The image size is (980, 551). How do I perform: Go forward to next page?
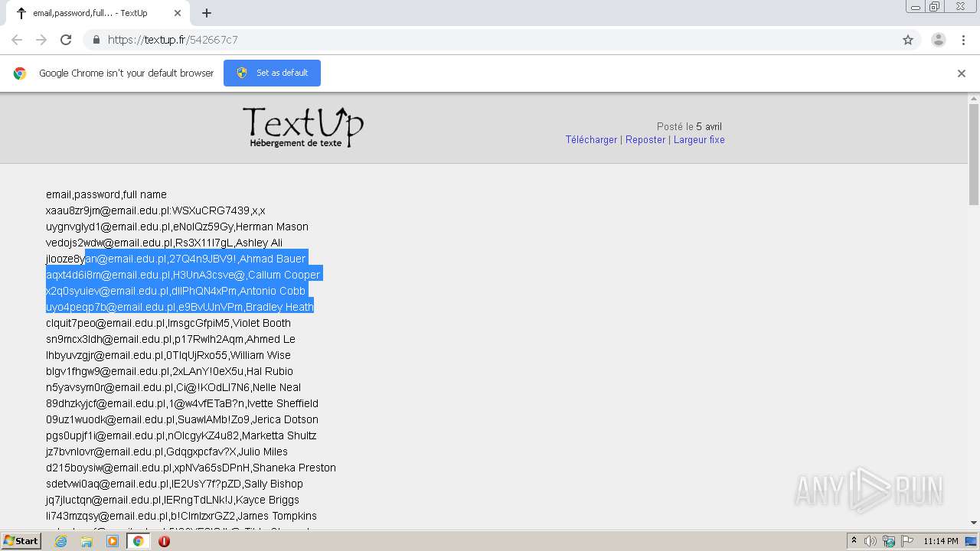[x=41, y=40]
